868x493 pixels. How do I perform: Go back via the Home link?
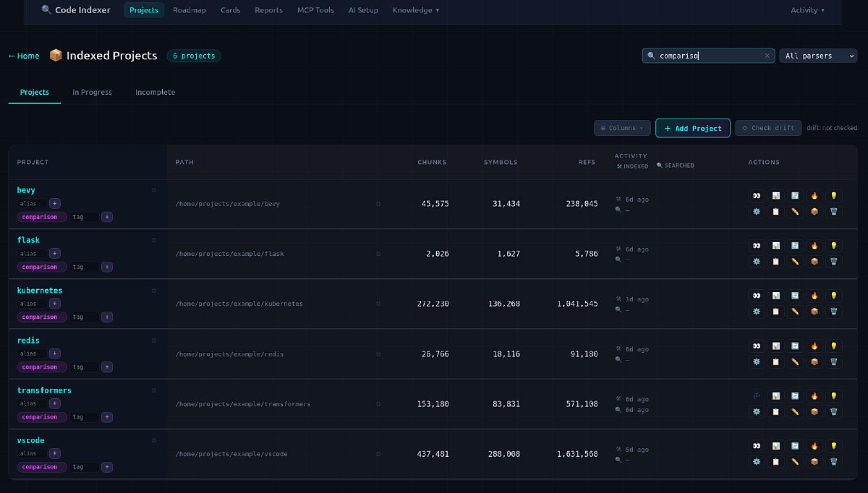click(x=24, y=56)
